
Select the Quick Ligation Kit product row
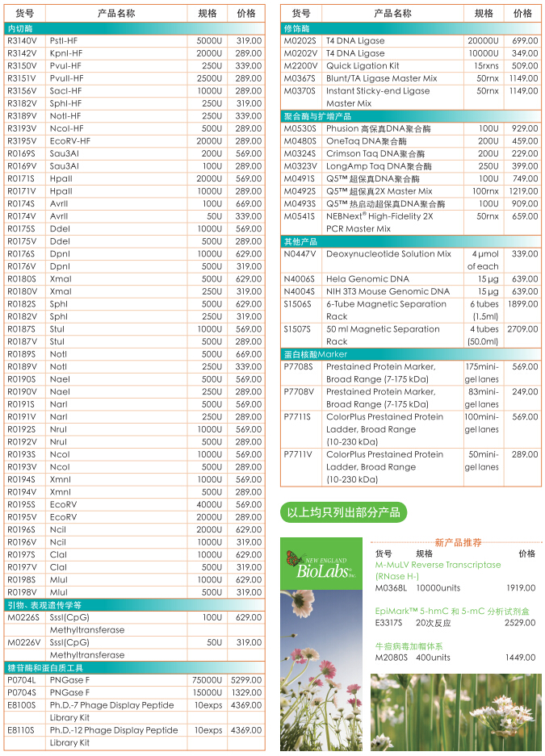click(x=363, y=66)
